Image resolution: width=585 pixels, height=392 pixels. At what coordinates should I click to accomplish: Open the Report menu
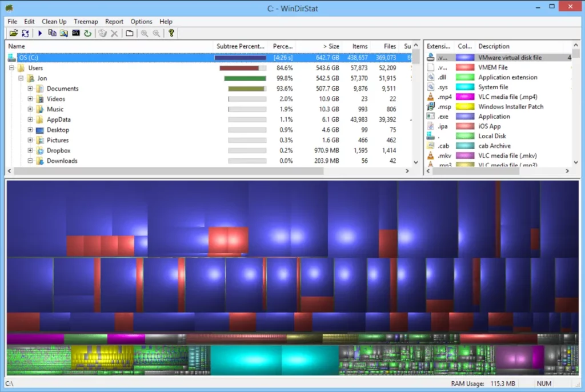pos(114,21)
